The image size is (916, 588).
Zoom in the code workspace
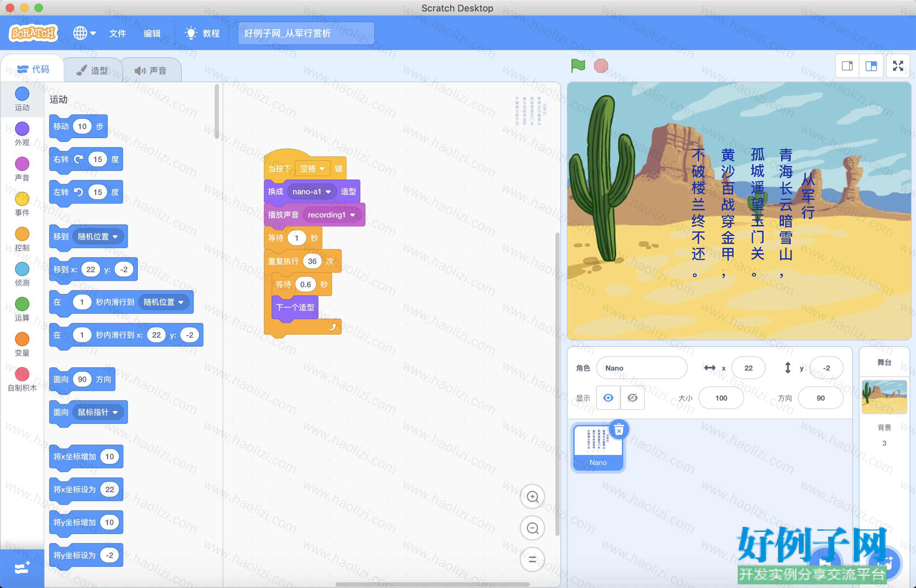point(532,496)
